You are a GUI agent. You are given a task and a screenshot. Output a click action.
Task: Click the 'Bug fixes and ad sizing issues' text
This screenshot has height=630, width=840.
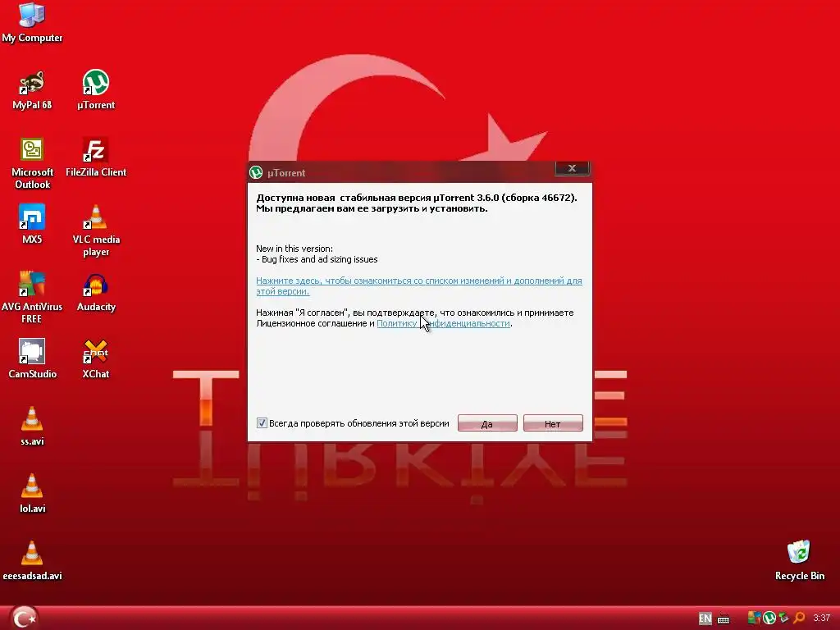click(x=319, y=259)
